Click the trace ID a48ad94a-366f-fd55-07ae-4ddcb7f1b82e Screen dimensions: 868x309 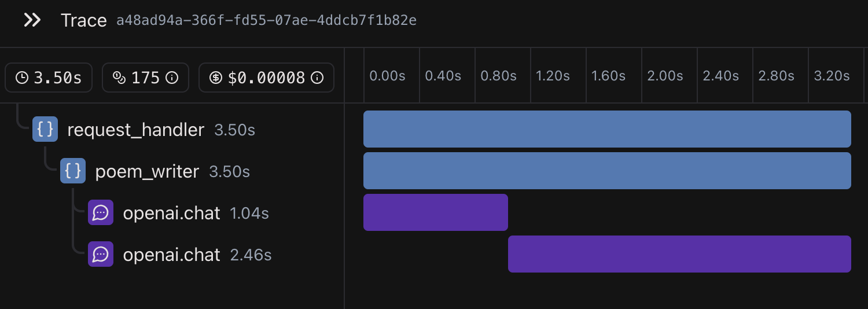tap(266, 21)
